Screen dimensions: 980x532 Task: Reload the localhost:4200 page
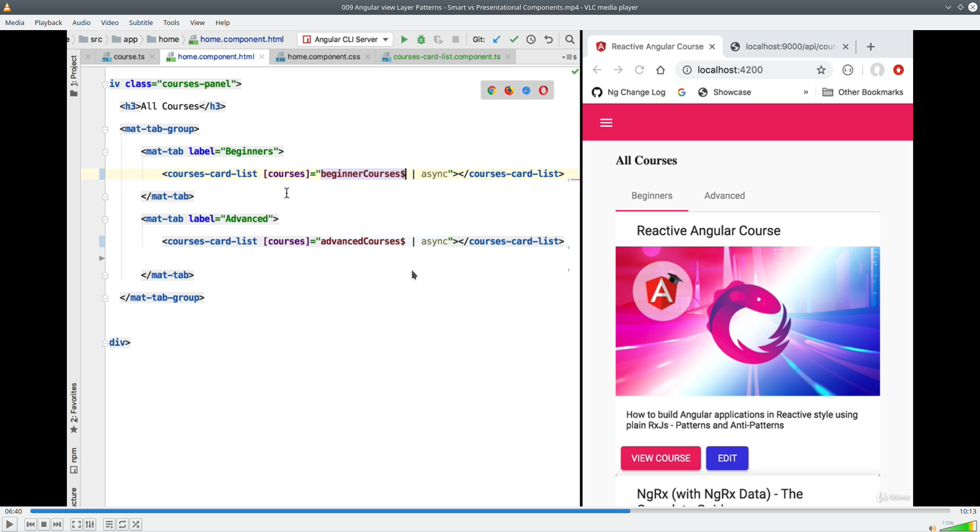click(639, 70)
